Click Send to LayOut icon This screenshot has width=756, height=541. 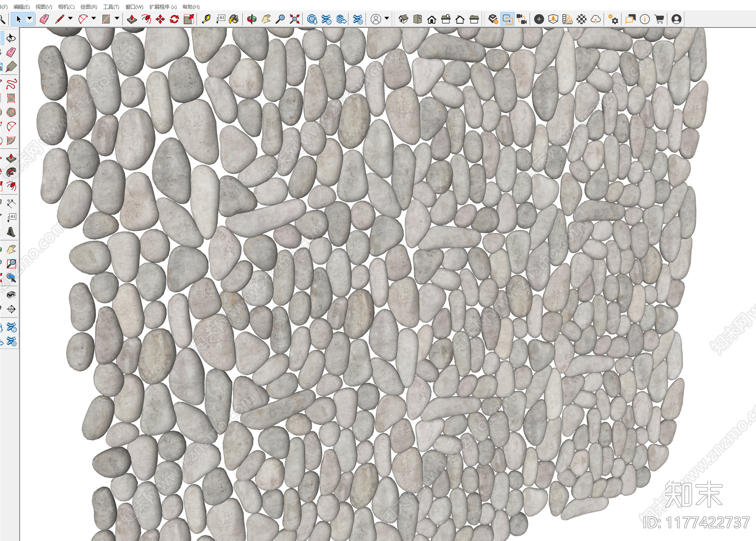(x=341, y=19)
